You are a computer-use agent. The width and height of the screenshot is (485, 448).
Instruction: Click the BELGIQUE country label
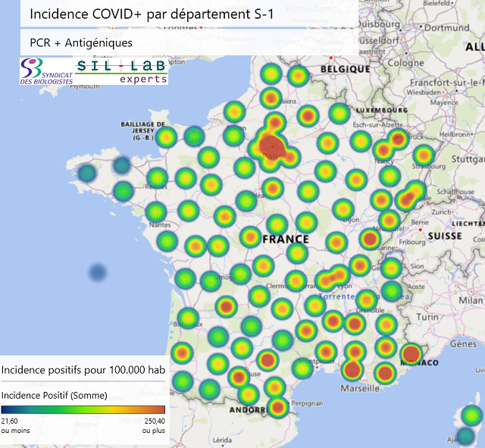click(346, 69)
